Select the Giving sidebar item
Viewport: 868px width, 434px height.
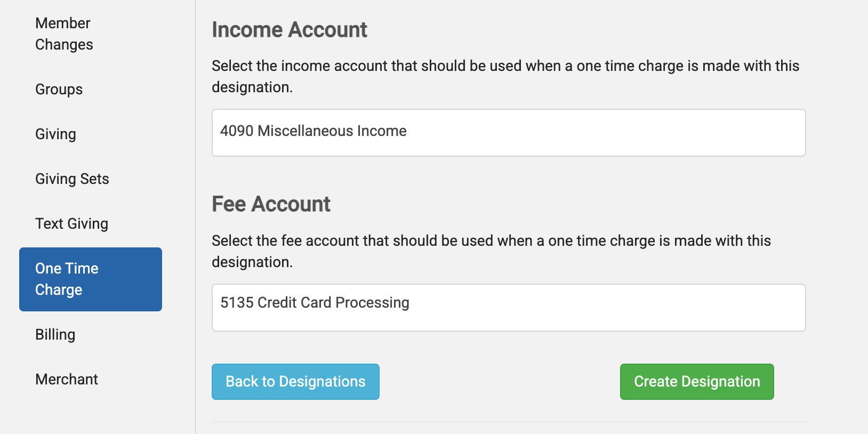coord(55,135)
